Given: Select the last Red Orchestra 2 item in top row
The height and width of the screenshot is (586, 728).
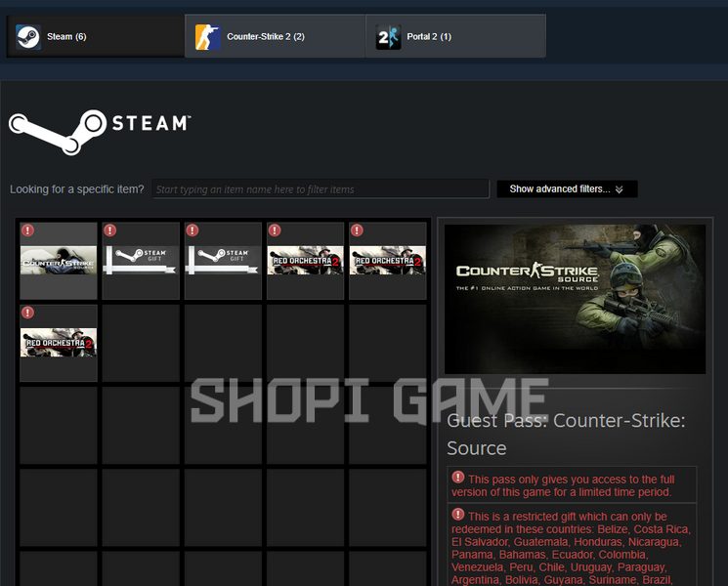Looking at the screenshot, I should pos(388,261).
